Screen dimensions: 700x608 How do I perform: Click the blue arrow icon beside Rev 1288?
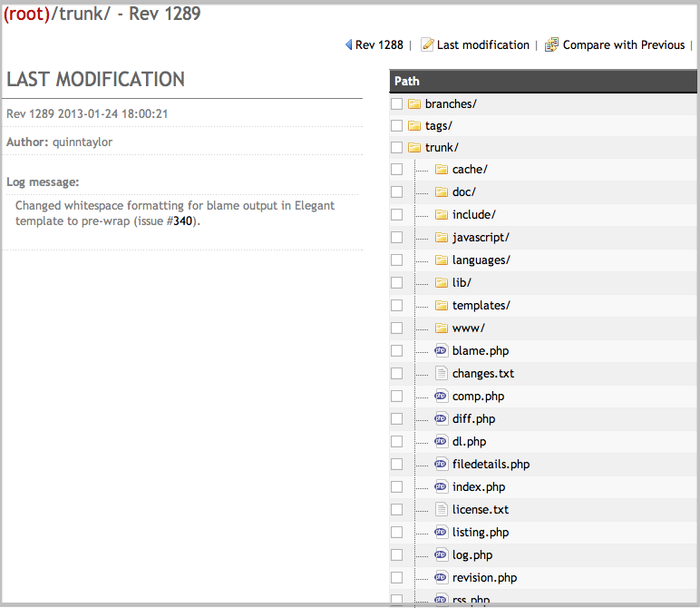pyautogui.click(x=349, y=44)
